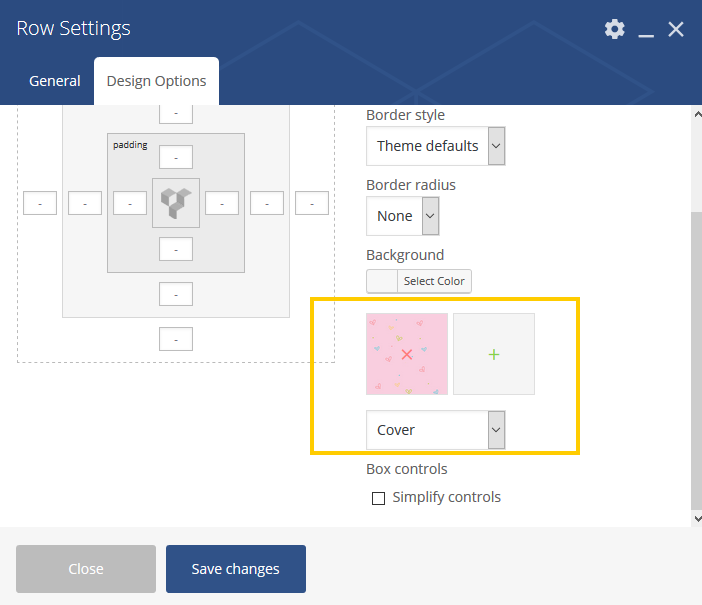Image resolution: width=702 pixels, height=605 pixels.
Task: Open the Border style dropdown
Action: pos(436,146)
